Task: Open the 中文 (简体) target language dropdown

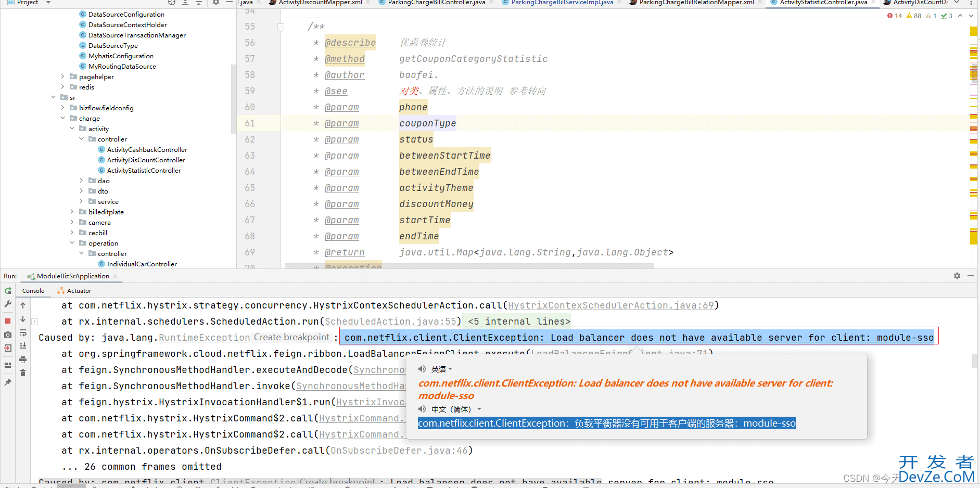Action: (x=456, y=409)
